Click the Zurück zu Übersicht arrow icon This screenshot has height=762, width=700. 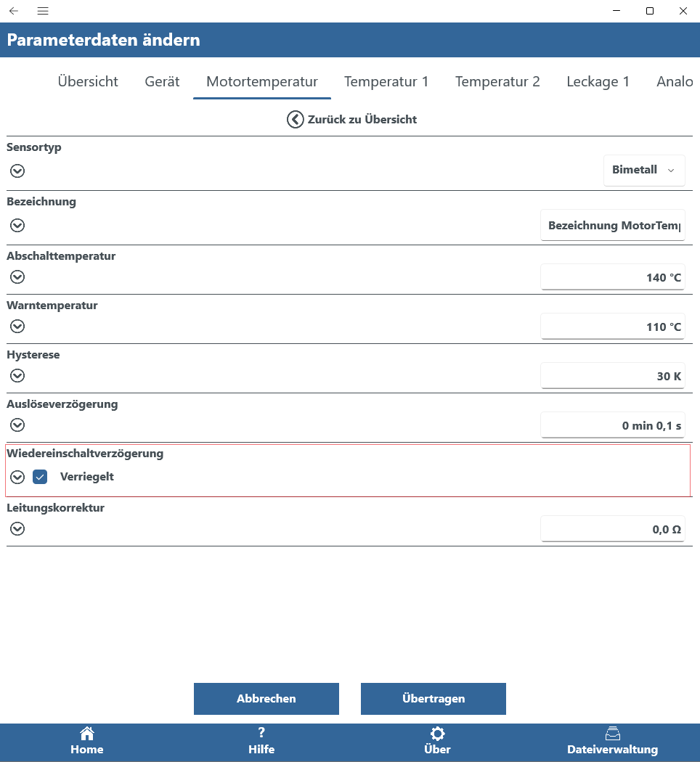295,119
